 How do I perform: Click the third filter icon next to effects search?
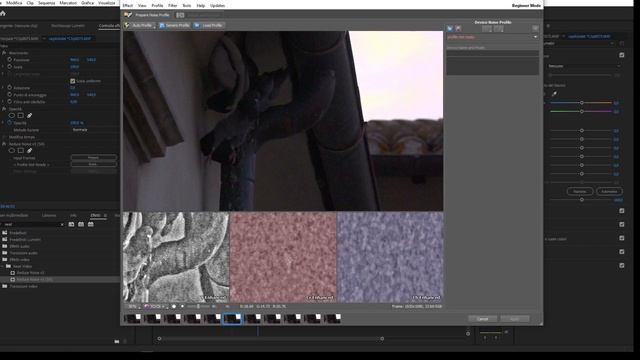click(91, 224)
